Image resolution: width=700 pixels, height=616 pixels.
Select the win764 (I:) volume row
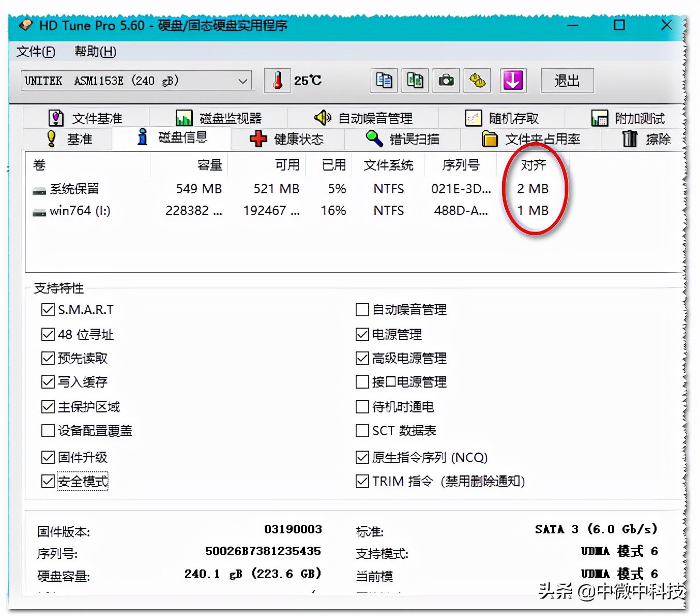[155, 211]
